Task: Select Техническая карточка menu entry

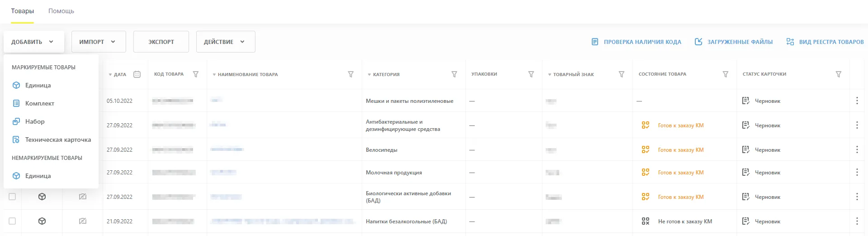Action: [58, 140]
